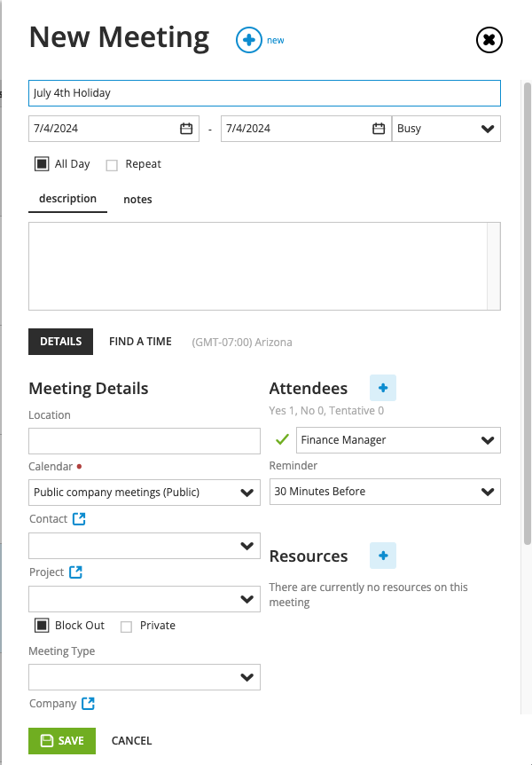Switch to the notes tab

click(137, 199)
